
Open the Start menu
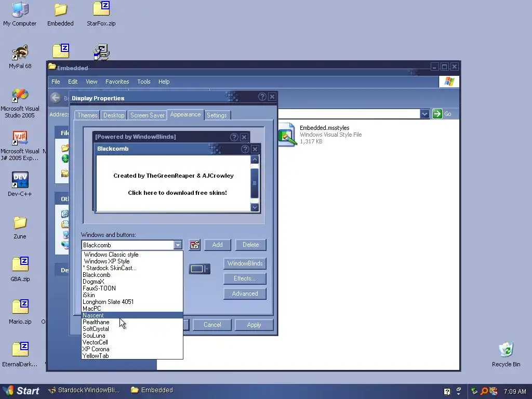(x=21, y=391)
